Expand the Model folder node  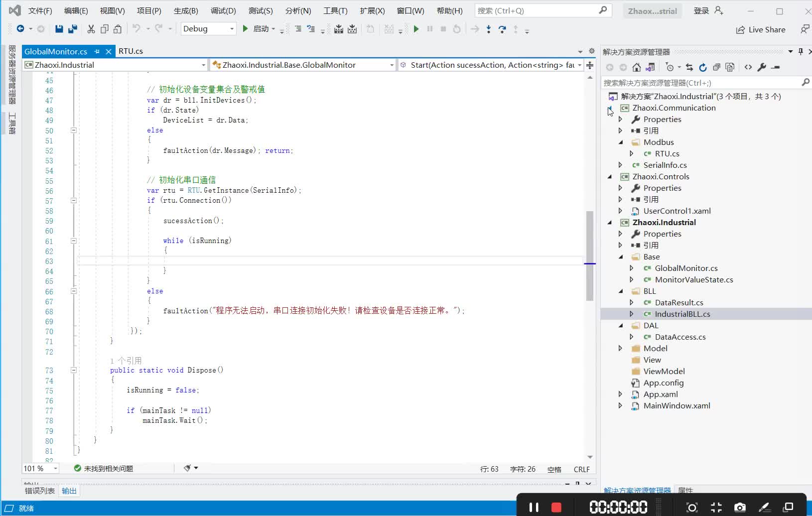pyautogui.click(x=621, y=349)
